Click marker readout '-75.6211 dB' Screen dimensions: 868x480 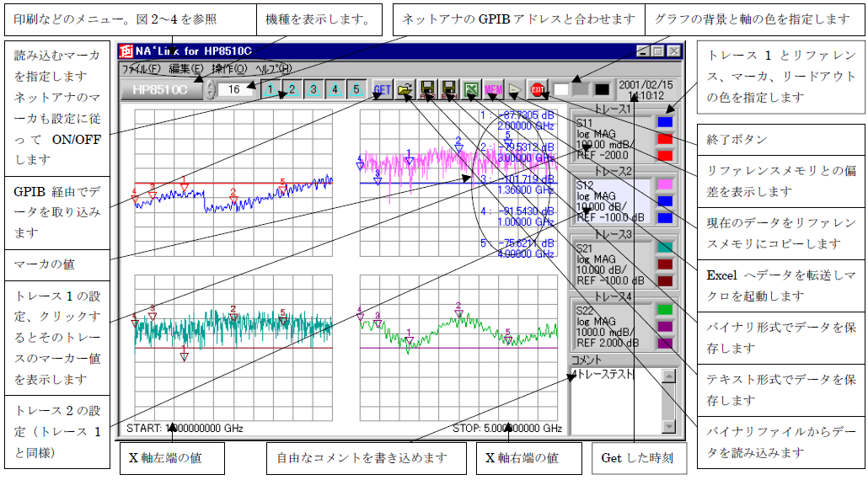[x=527, y=243]
